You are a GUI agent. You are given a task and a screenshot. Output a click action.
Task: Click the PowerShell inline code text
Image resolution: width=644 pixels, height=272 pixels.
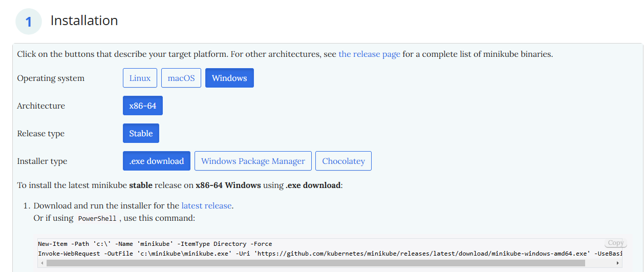click(x=97, y=218)
